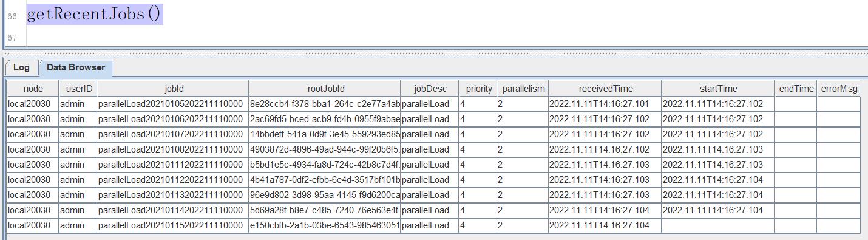Select the Data Browser tab
This screenshot has width=868, height=240.
click(x=76, y=67)
